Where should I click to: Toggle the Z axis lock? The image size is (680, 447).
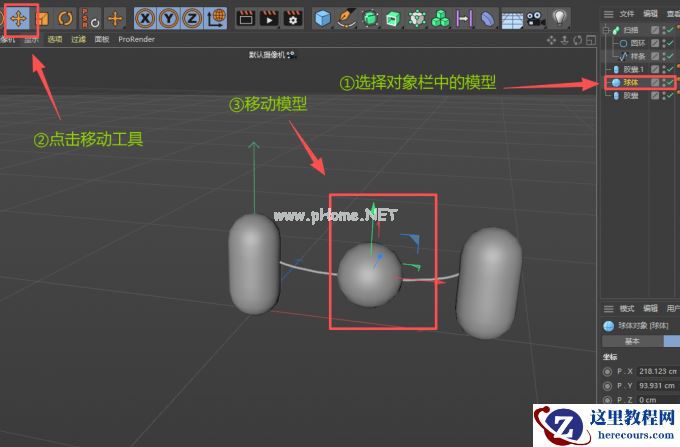point(192,19)
